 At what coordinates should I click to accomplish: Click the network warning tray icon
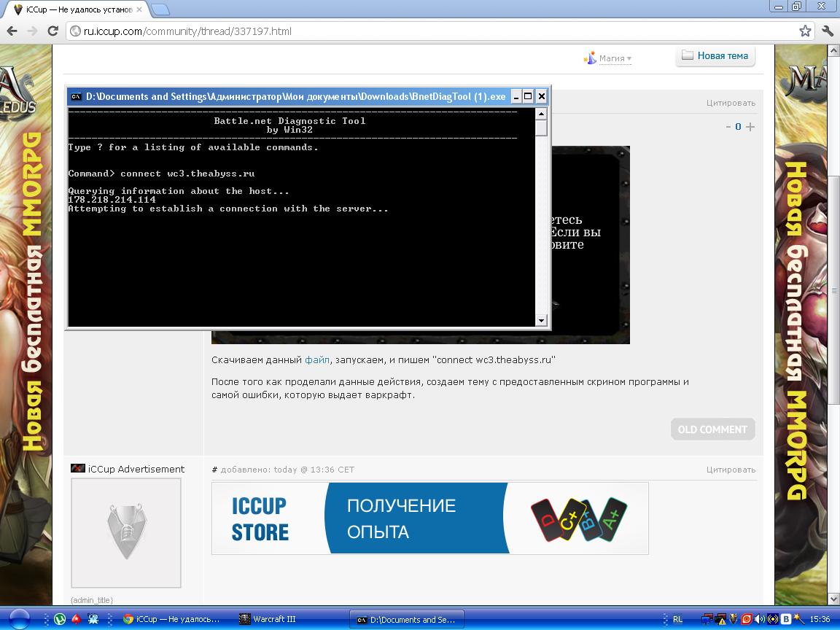coord(720,619)
